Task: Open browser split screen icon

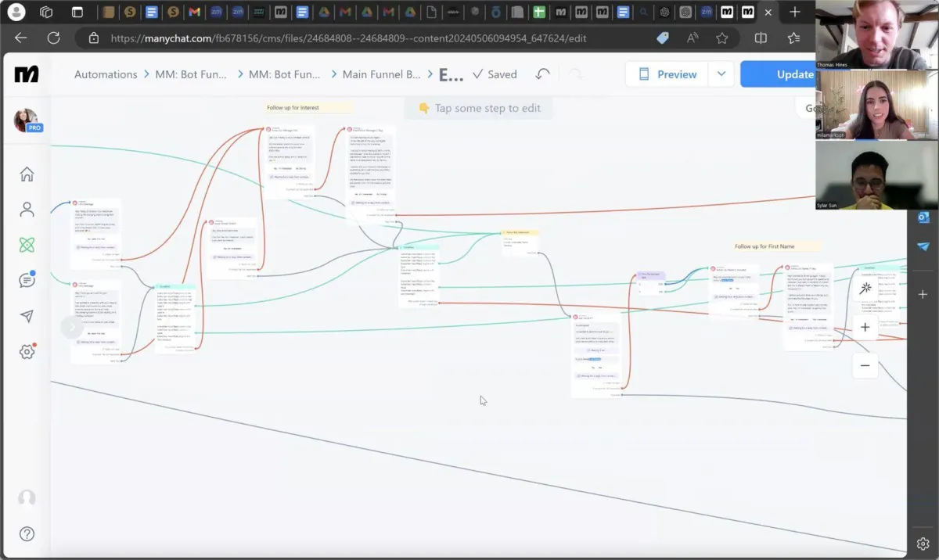Action: pos(761,38)
